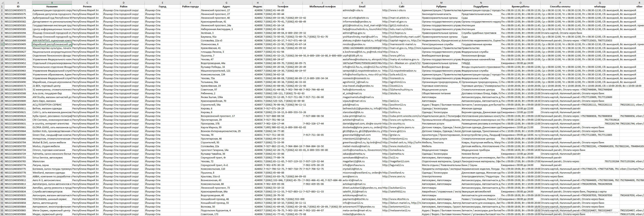Image resolution: width=644 pixels, height=216 pixels.
Task: Select column G header letter
Action: (227, 3)
